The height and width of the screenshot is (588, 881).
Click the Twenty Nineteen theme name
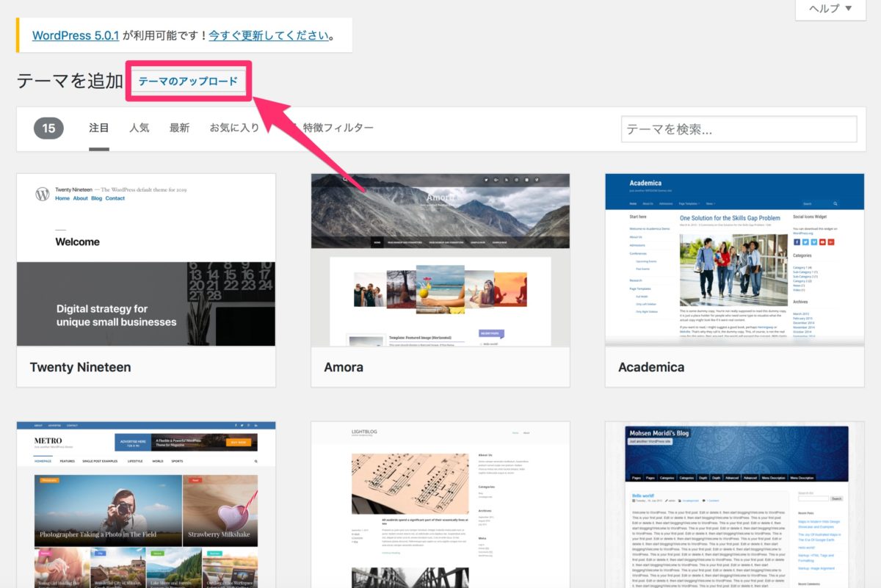(x=81, y=367)
